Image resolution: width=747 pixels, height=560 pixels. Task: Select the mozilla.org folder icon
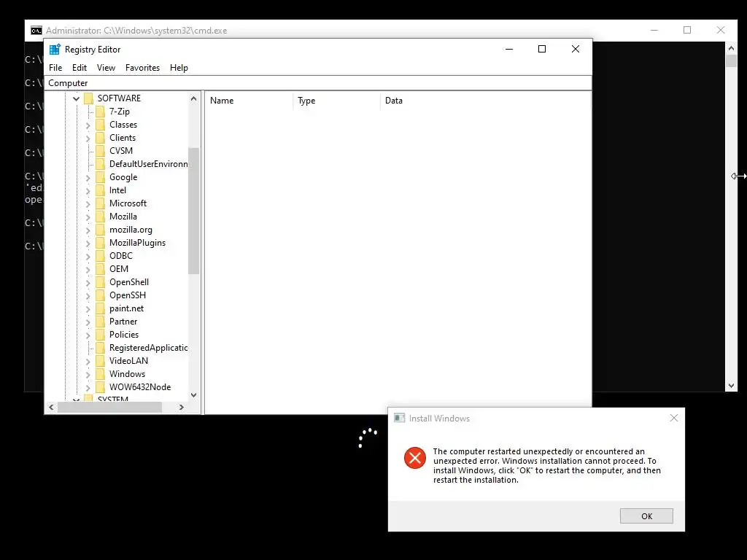[x=100, y=230]
